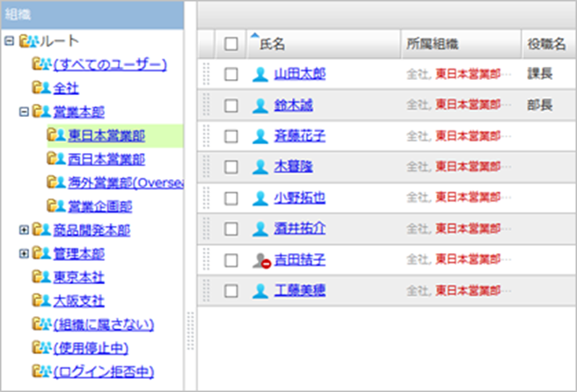The height and width of the screenshot is (392, 577).
Task: Click the vertical panel splitter handle
Action: [x=190, y=334]
